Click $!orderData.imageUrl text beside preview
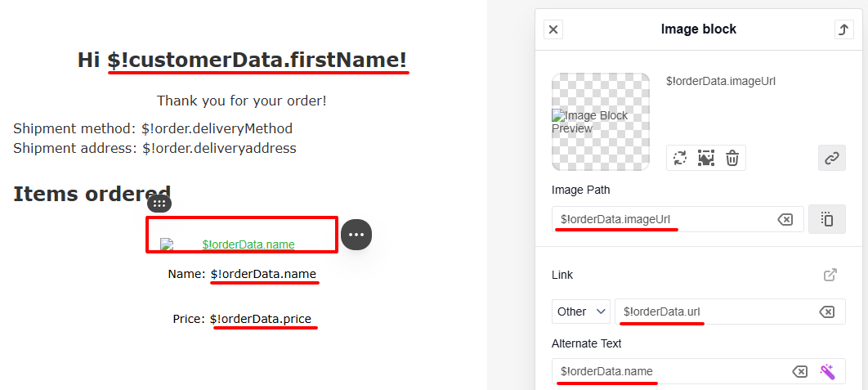868x390 pixels. pos(721,81)
